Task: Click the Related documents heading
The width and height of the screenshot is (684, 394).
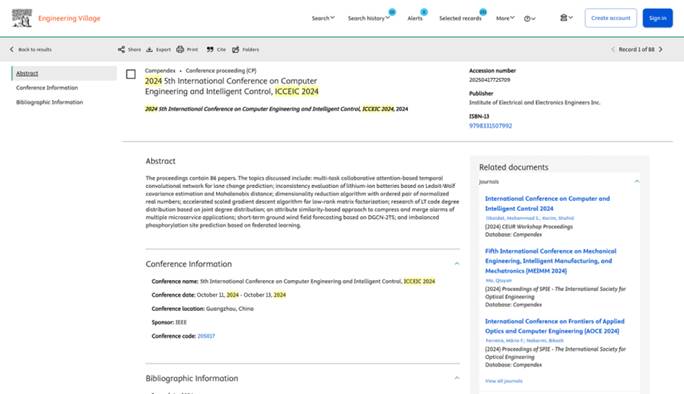Action: point(513,167)
